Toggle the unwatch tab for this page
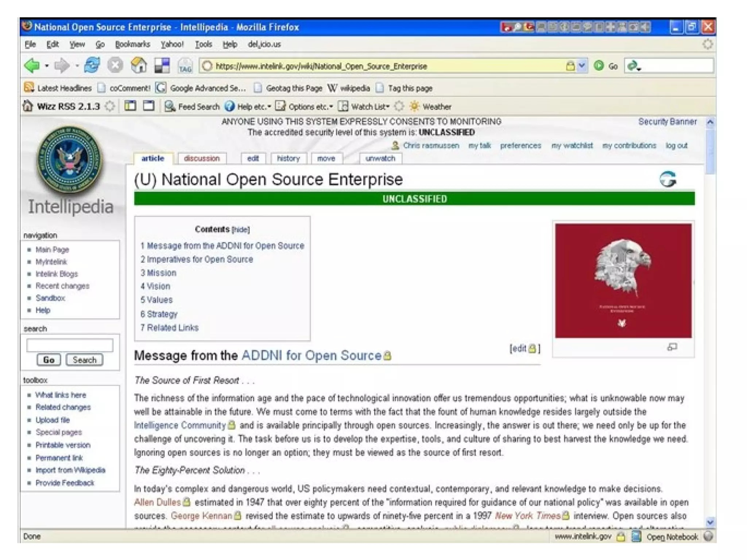747x560 pixels. [x=380, y=159]
